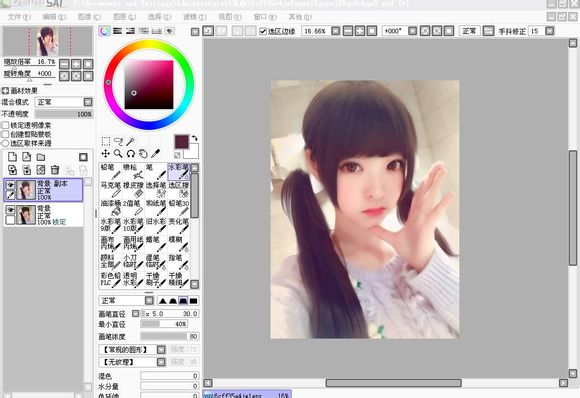Adjust the 不透明度 opacity slider

click(64, 114)
